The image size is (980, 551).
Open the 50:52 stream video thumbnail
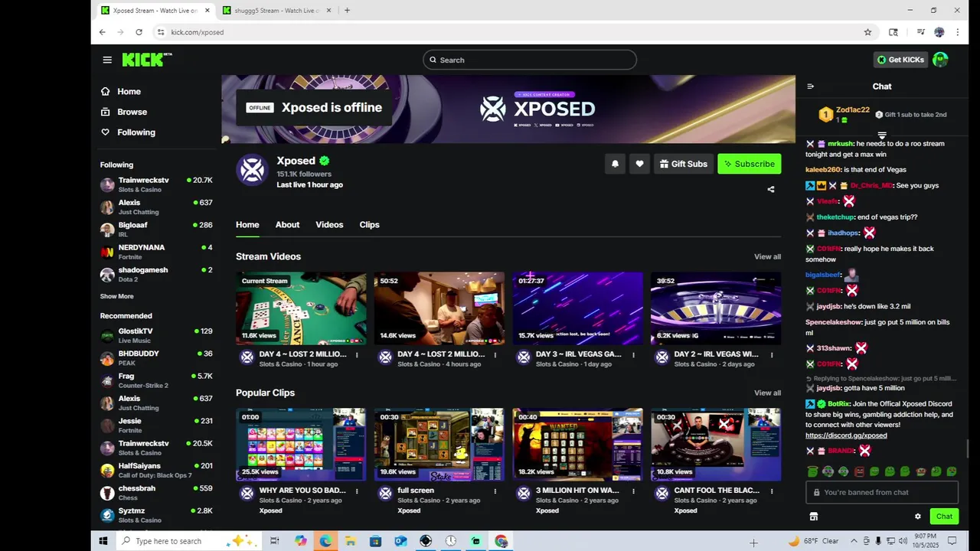[439, 308]
